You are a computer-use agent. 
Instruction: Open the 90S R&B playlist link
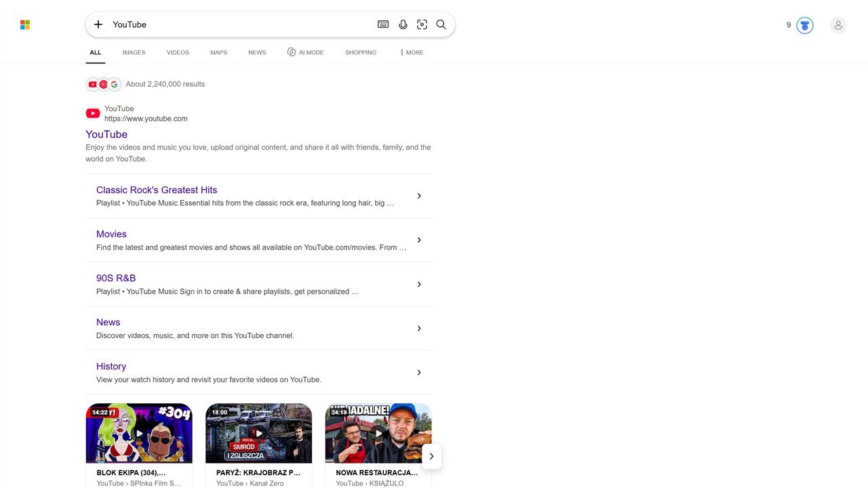point(116,278)
